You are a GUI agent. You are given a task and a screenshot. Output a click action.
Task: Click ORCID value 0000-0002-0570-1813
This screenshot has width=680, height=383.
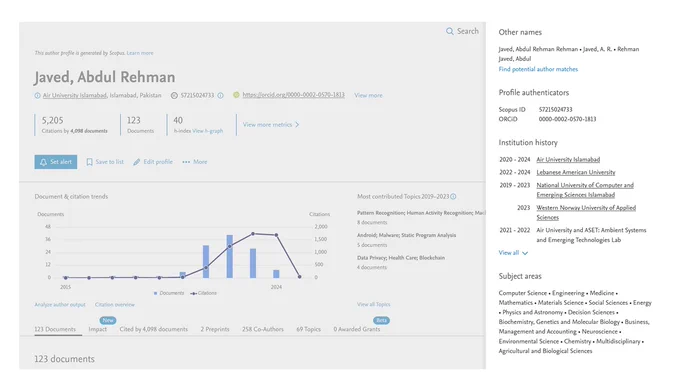(x=567, y=119)
